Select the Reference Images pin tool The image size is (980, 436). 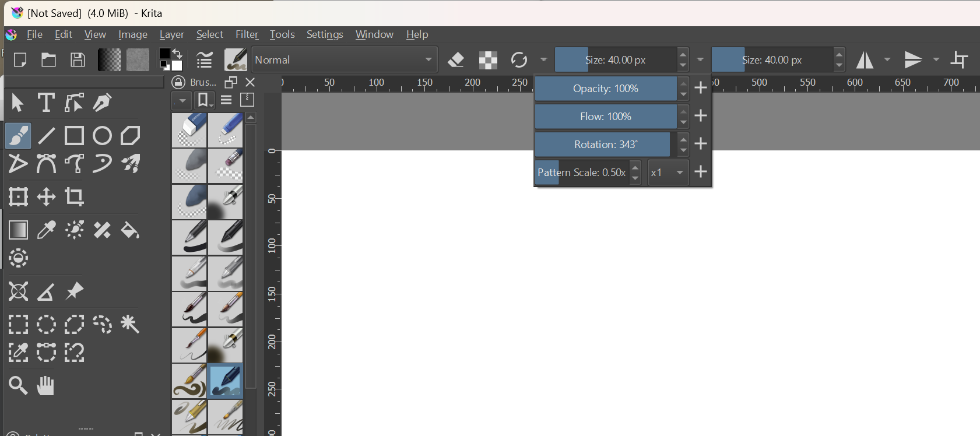click(x=74, y=291)
